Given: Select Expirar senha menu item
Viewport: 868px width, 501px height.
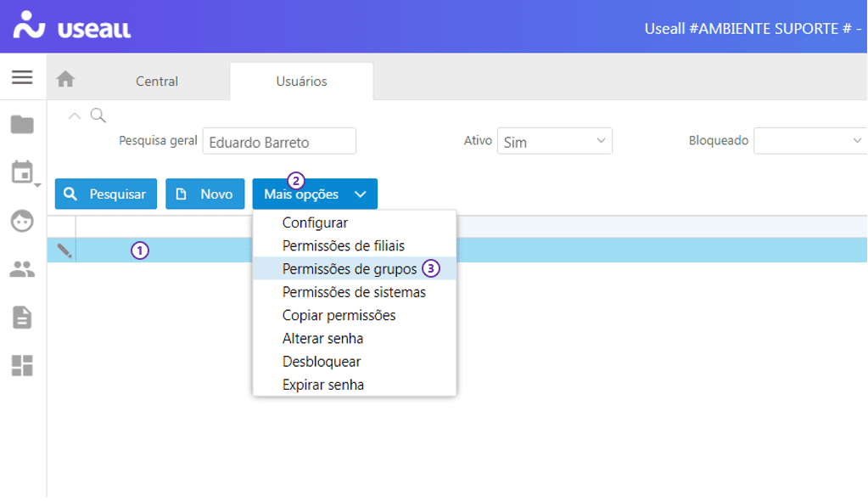Looking at the screenshot, I should 355,385.
